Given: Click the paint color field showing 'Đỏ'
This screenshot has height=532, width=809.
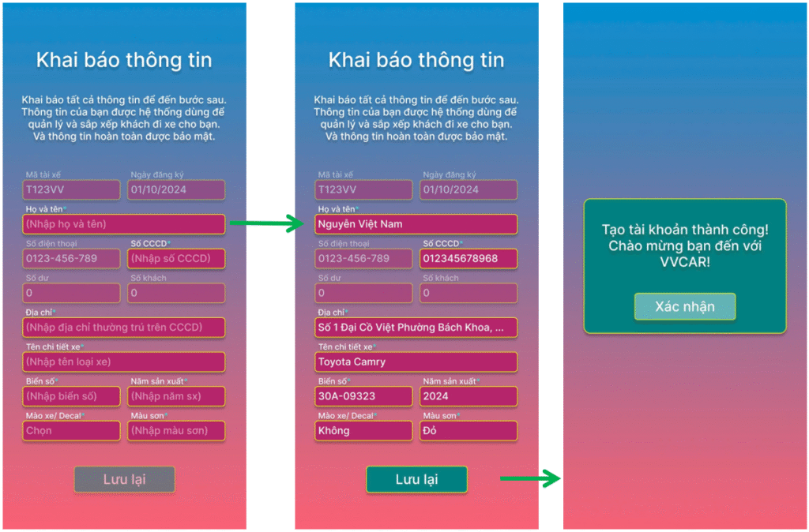Looking at the screenshot, I should click(468, 431).
